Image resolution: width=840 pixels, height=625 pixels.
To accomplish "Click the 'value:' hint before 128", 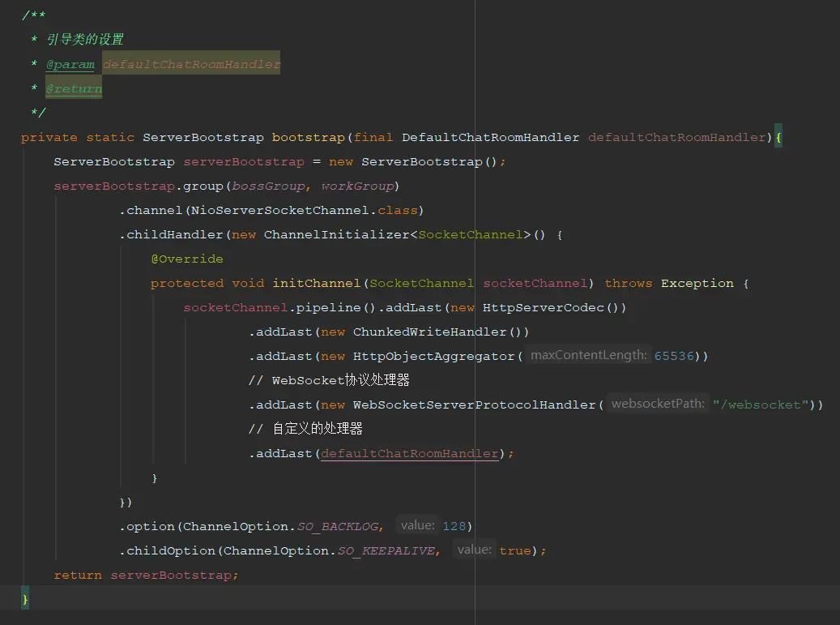I will pyautogui.click(x=417, y=525).
